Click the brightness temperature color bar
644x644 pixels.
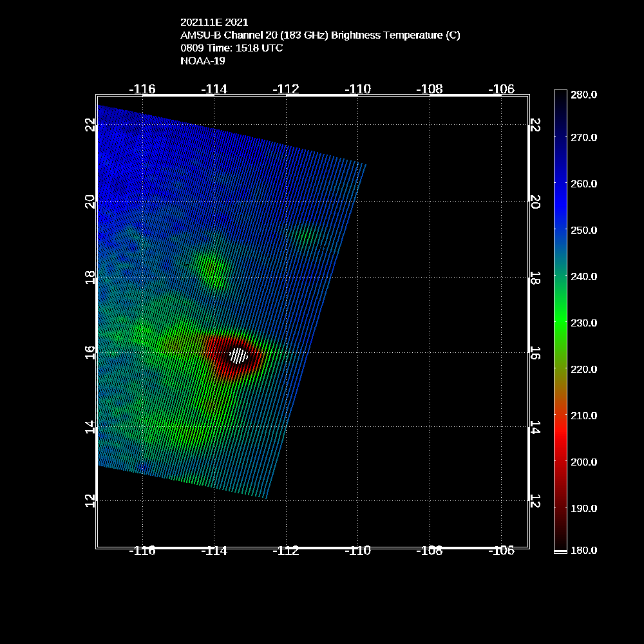click(x=560, y=321)
